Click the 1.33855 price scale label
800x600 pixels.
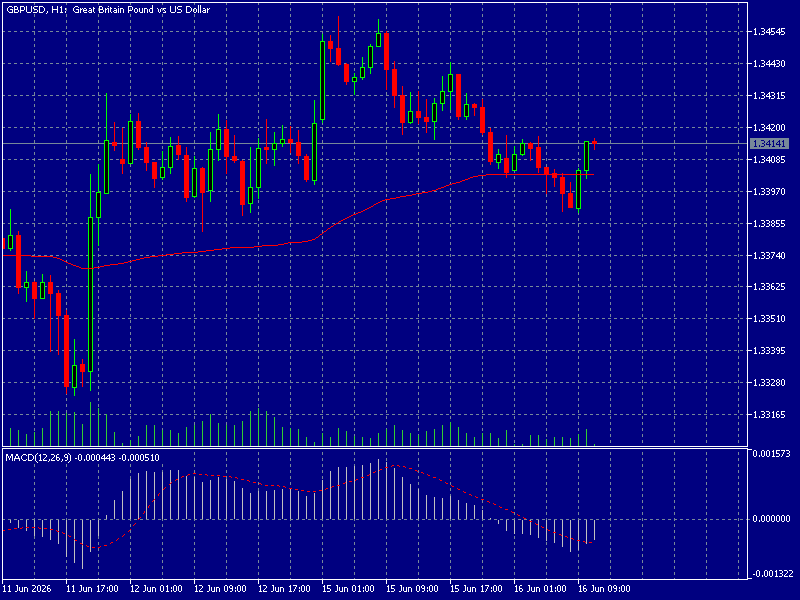(769, 224)
